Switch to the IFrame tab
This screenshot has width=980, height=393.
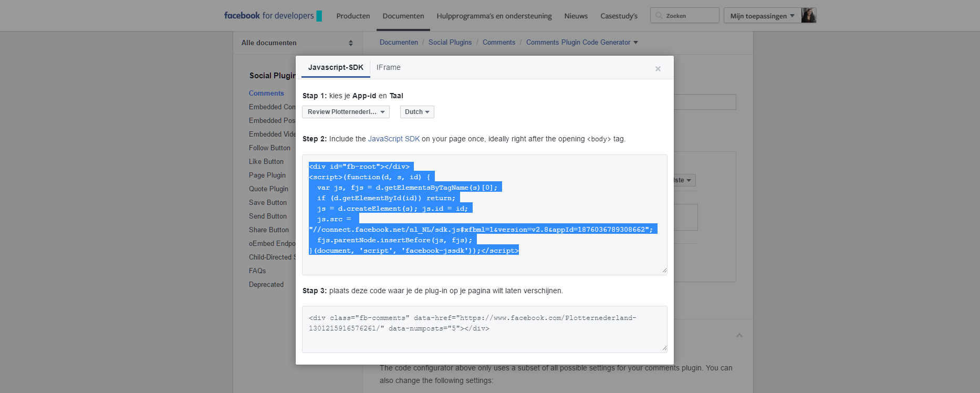click(x=389, y=67)
